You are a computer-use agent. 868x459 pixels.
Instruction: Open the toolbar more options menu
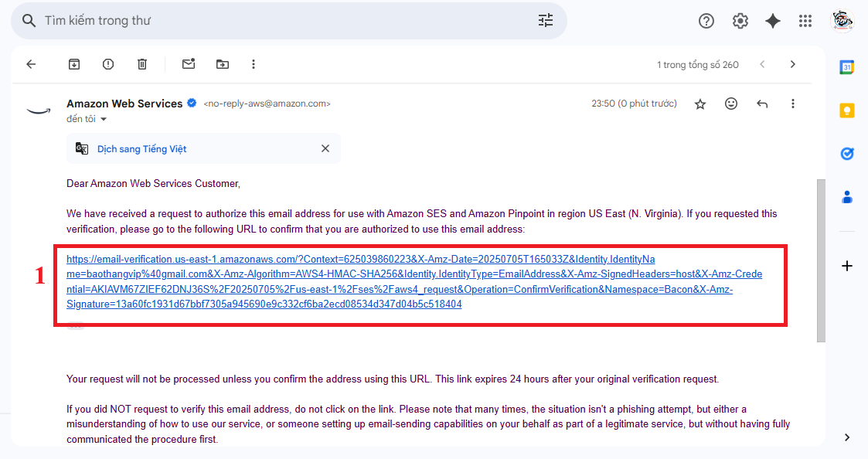point(254,64)
